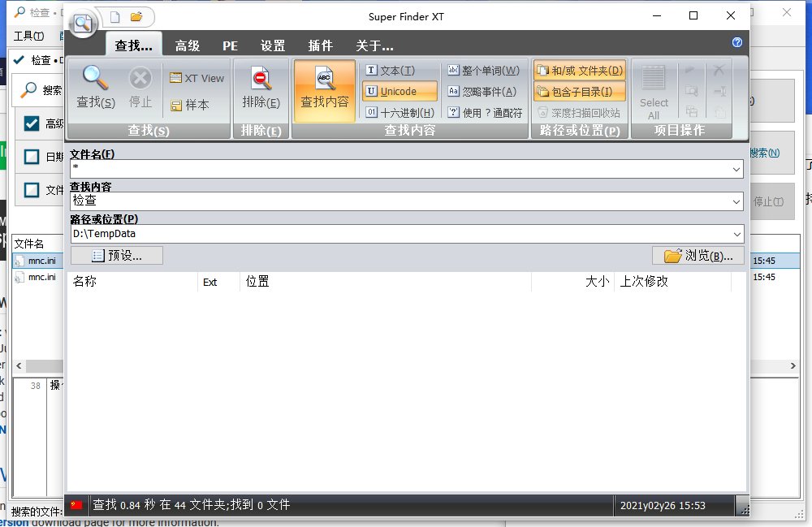
Task: Click the open-in-folder icon in 项目操作
Action: [691, 92]
